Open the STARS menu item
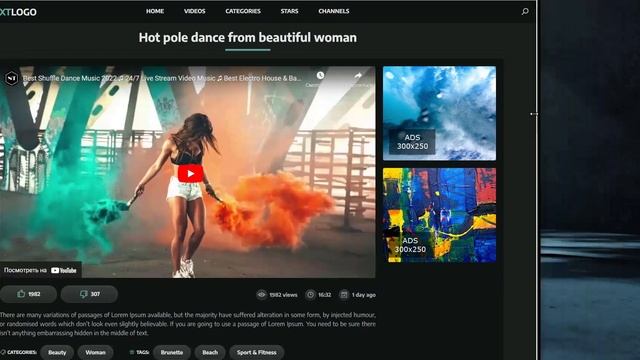This screenshot has width=640, height=360. [x=289, y=11]
